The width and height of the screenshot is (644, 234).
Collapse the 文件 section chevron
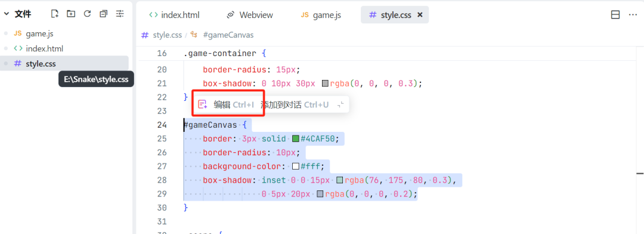[6, 14]
